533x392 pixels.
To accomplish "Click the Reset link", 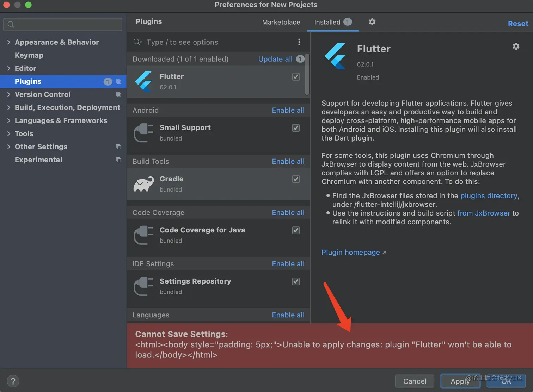I will (518, 24).
